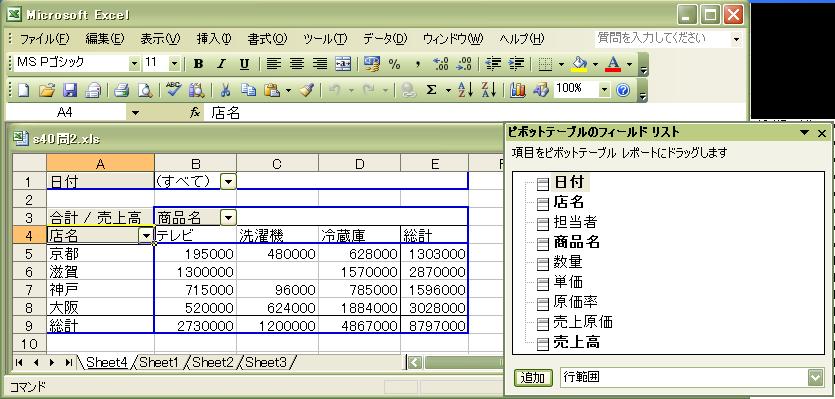Open font name dropdown

134,64
